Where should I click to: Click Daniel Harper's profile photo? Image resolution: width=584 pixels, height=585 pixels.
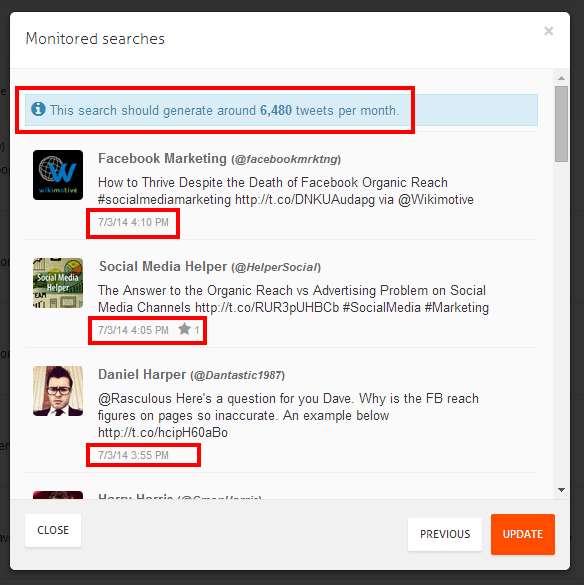(58, 391)
